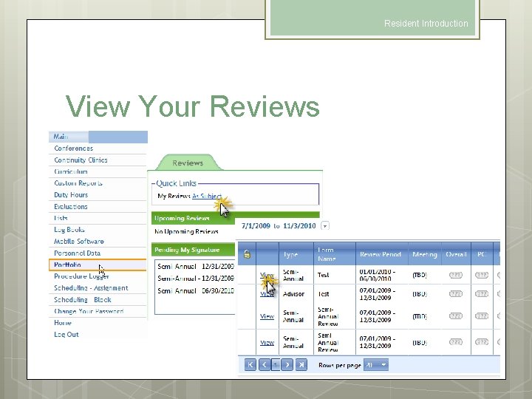Viewport: 532px width, 399px height.
Task: View the 01/01/2010 Semi-Annual Test review
Action: click(267, 275)
